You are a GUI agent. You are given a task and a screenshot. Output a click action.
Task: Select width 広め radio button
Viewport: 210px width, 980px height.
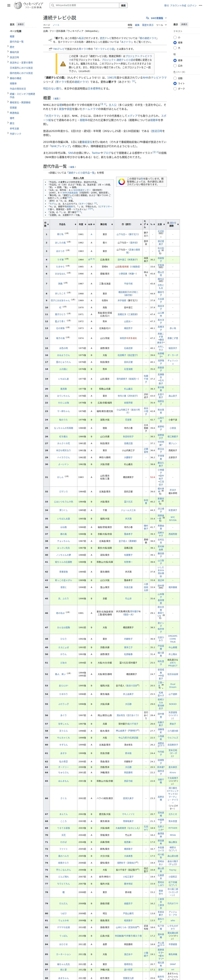coord(175,65)
